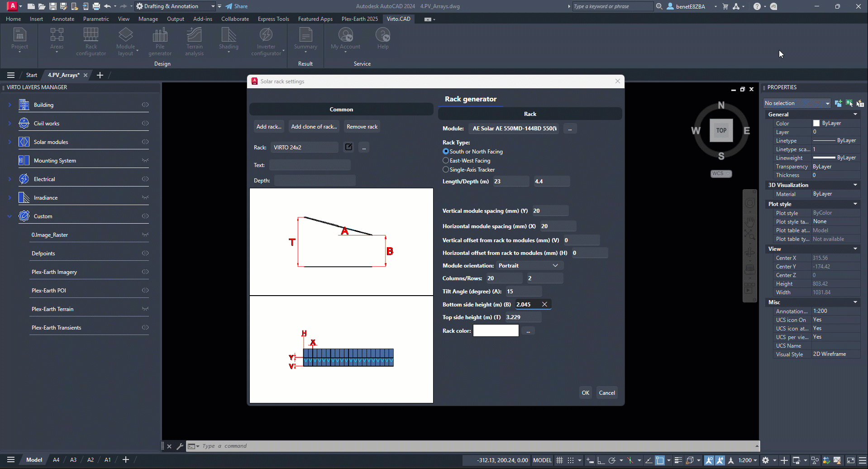Click the Mounting System layer icon
The image size is (868, 469).
(24, 160)
